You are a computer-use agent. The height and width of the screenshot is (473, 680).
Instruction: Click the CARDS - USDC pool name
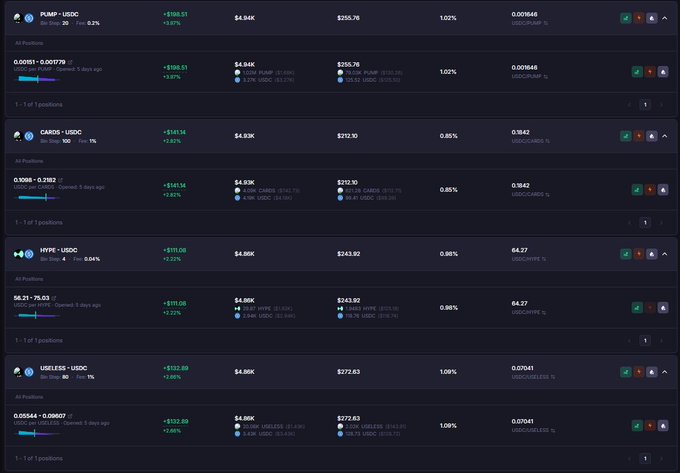[61, 132]
